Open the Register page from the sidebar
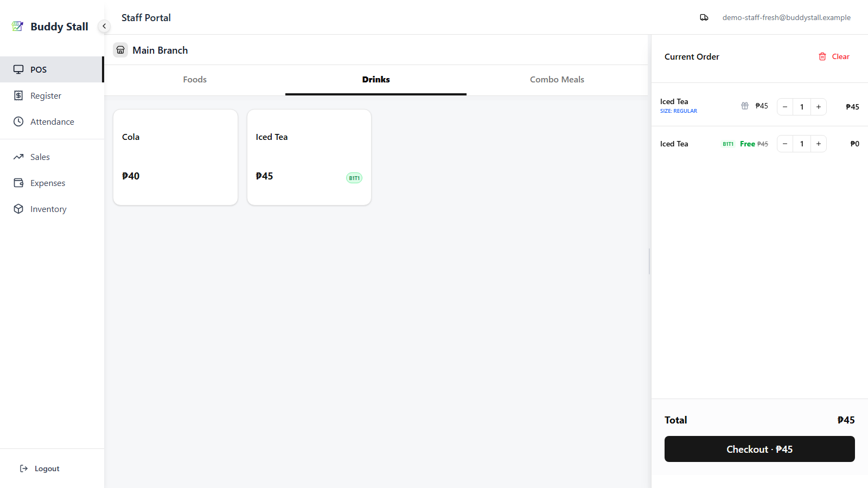868x488 pixels. pos(52,95)
